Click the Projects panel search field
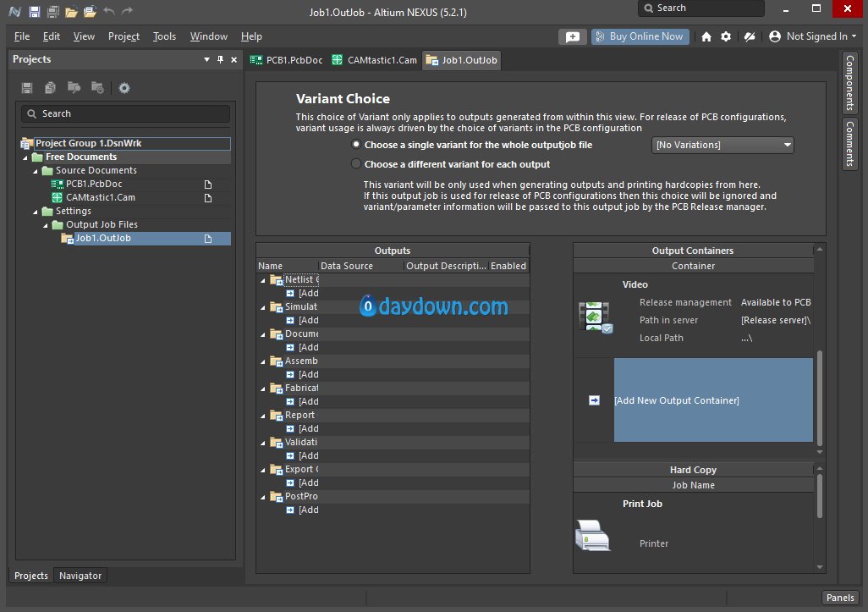This screenshot has width=868, height=612. pos(125,113)
